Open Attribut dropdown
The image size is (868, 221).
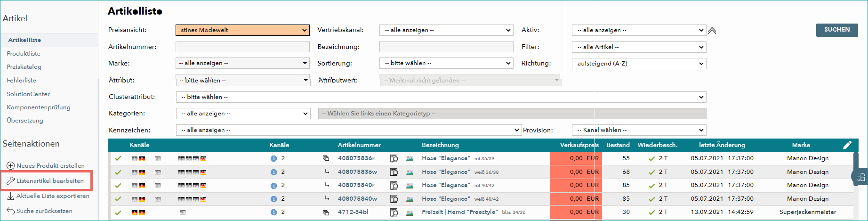pyautogui.click(x=242, y=81)
